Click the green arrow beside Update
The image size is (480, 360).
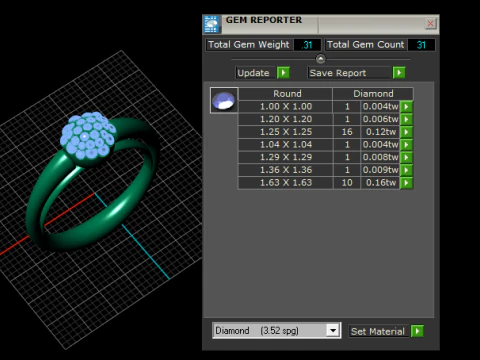point(283,73)
